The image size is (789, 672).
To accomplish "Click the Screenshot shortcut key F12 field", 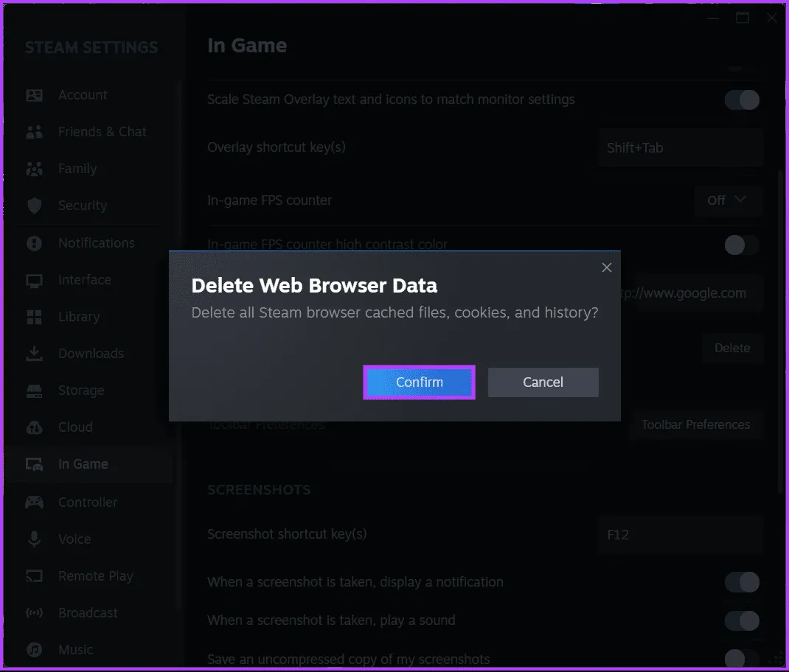I will coord(680,535).
